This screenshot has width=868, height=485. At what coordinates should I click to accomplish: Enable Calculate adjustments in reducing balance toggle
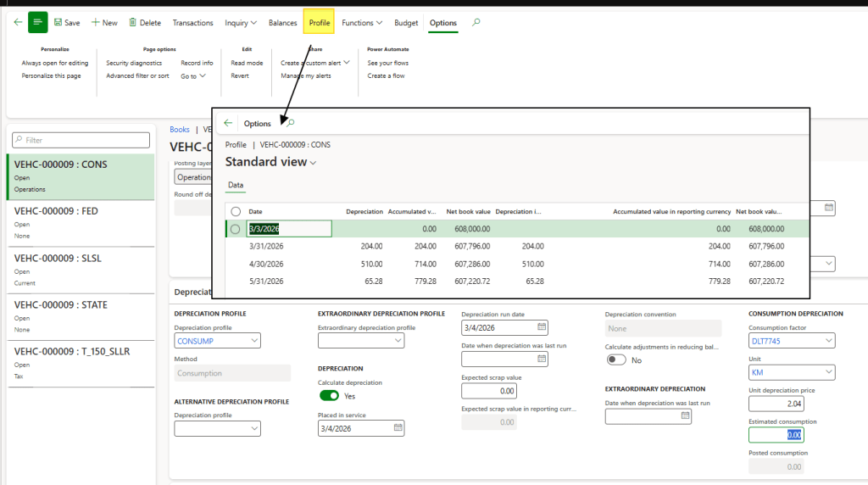pyautogui.click(x=616, y=360)
